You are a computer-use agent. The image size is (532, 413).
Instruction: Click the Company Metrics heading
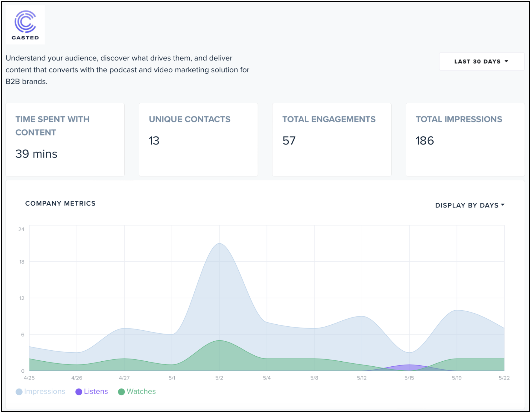(x=60, y=204)
